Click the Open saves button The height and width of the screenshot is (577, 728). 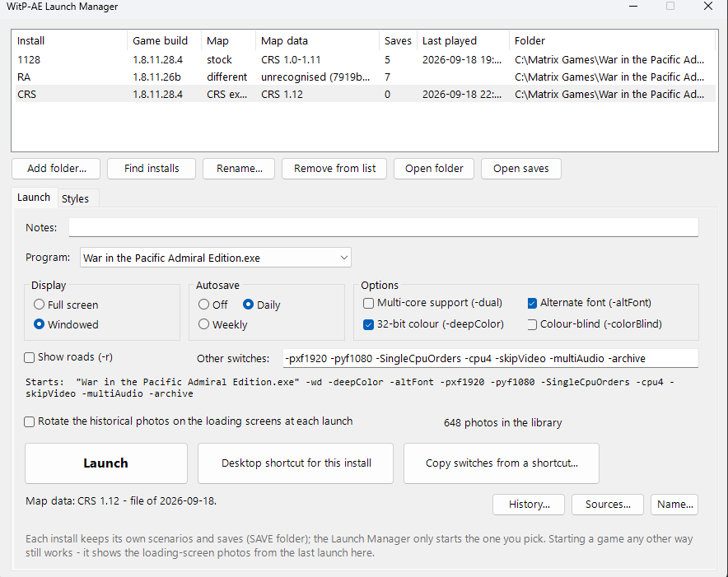tap(521, 169)
